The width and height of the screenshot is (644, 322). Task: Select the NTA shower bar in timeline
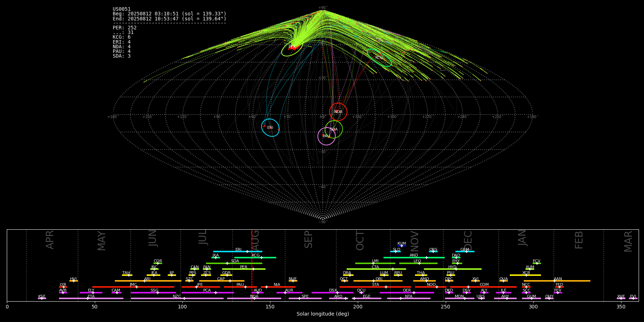409,298
